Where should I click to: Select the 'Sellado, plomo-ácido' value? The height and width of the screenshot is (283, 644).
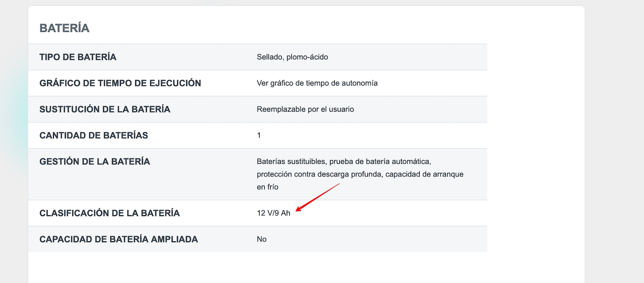[x=292, y=57]
